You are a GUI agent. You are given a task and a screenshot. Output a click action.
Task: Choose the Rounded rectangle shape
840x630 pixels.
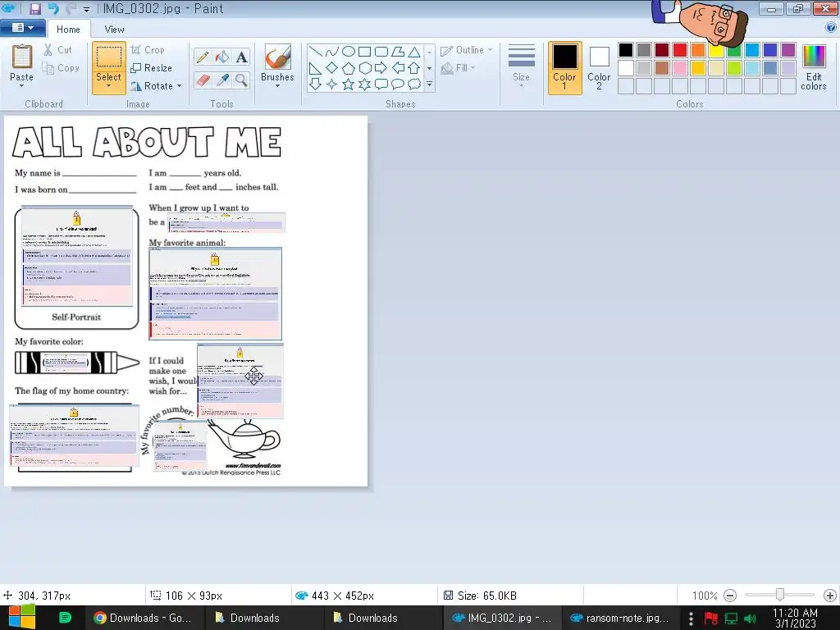pos(381,52)
